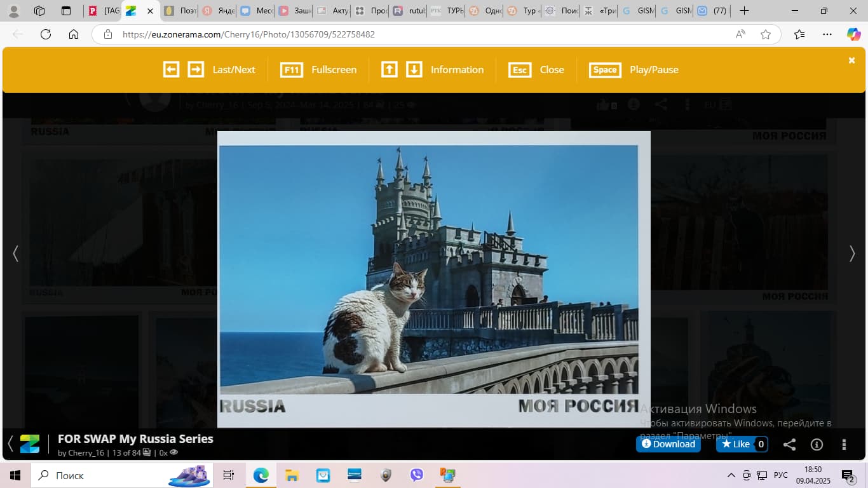This screenshot has width=868, height=488.
Task: Open the three-dot more options menu
Action: coord(844,444)
